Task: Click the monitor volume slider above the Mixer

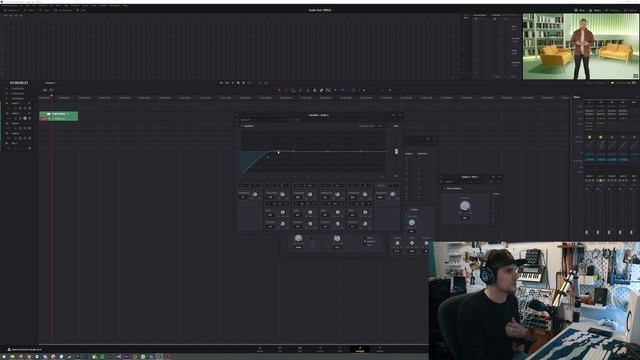Action: 621,83
